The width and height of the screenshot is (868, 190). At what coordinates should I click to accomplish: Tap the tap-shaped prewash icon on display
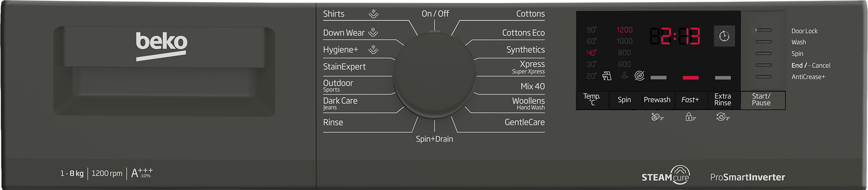[x=607, y=76]
